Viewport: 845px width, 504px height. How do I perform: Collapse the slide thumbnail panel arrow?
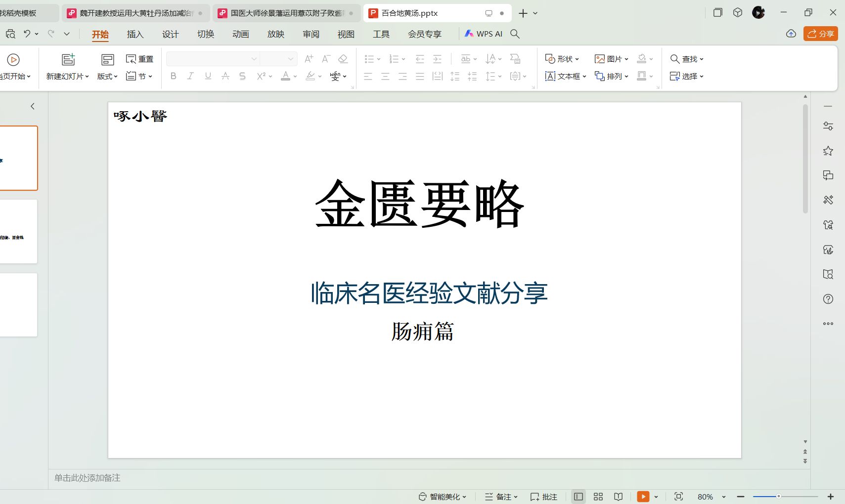[33, 106]
